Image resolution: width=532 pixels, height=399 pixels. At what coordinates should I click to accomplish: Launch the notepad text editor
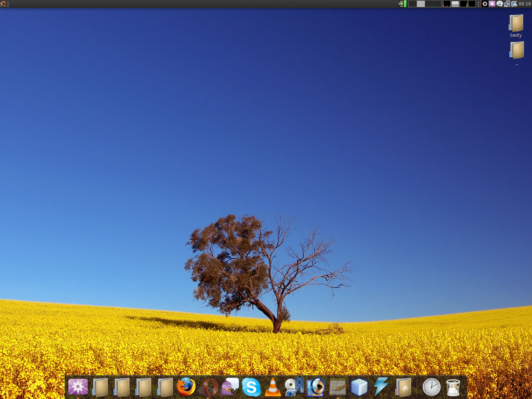[x=337, y=387]
